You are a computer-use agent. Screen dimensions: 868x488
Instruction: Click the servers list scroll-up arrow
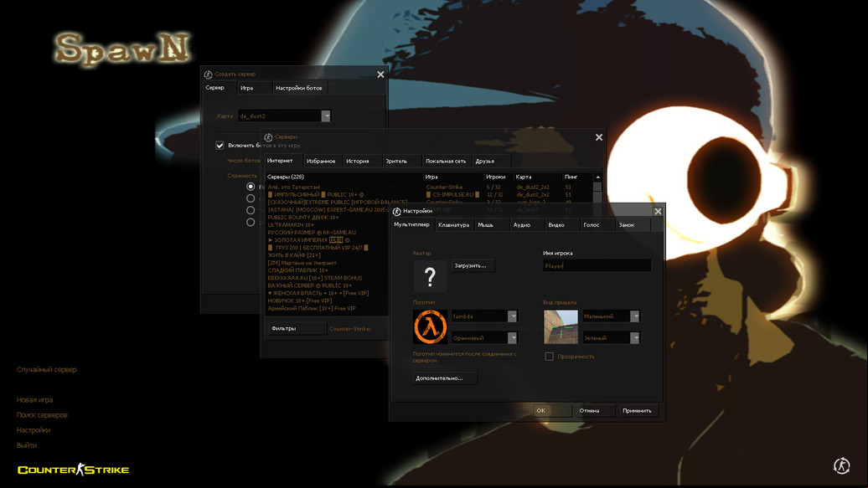[x=597, y=177]
